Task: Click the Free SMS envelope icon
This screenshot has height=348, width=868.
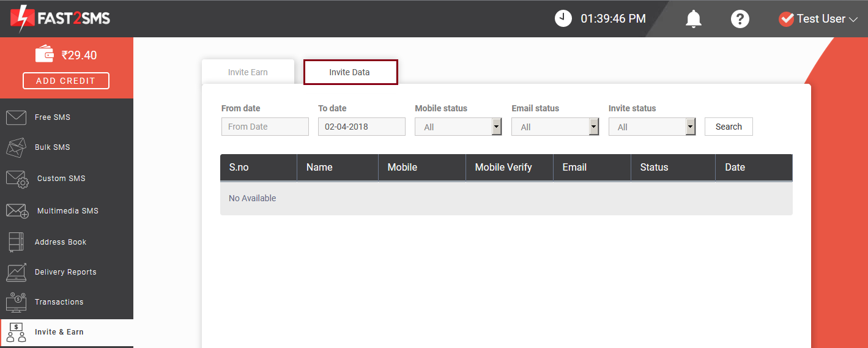Action: pyautogui.click(x=16, y=117)
